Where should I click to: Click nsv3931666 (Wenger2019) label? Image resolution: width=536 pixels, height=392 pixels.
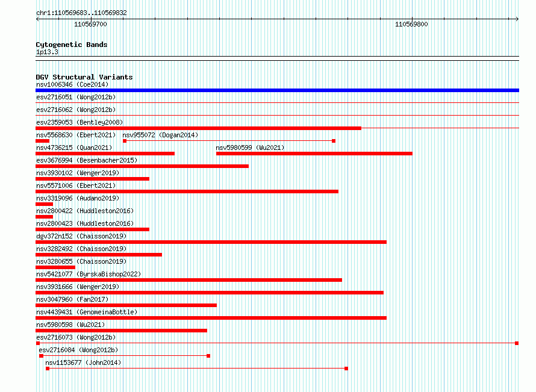point(78,287)
